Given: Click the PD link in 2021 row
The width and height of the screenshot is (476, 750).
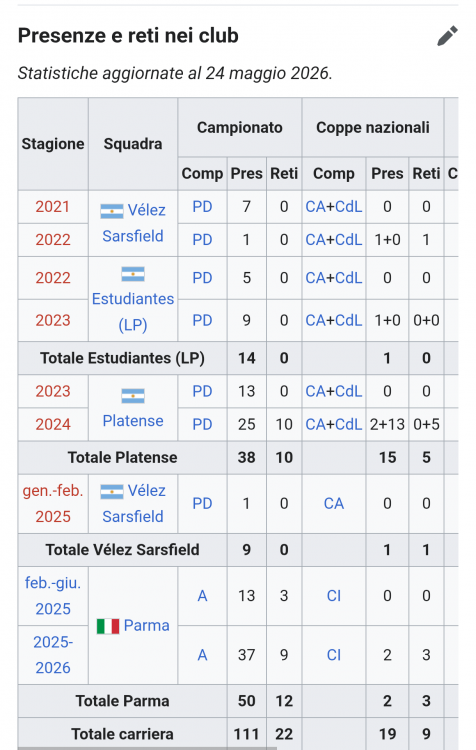Looking at the screenshot, I should (x=202, y=207).
